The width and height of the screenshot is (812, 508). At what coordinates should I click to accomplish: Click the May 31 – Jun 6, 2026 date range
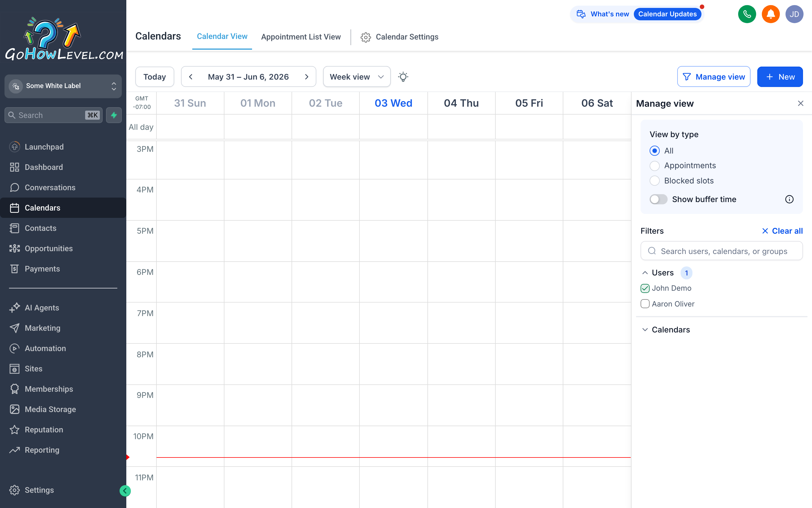pos(248,76)
